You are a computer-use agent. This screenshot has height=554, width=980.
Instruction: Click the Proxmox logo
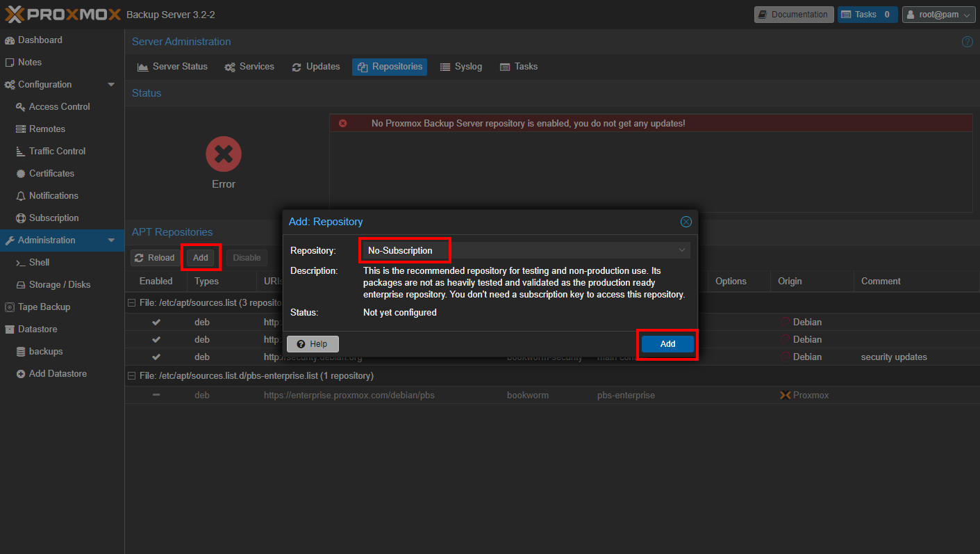[x=63, y=14]
